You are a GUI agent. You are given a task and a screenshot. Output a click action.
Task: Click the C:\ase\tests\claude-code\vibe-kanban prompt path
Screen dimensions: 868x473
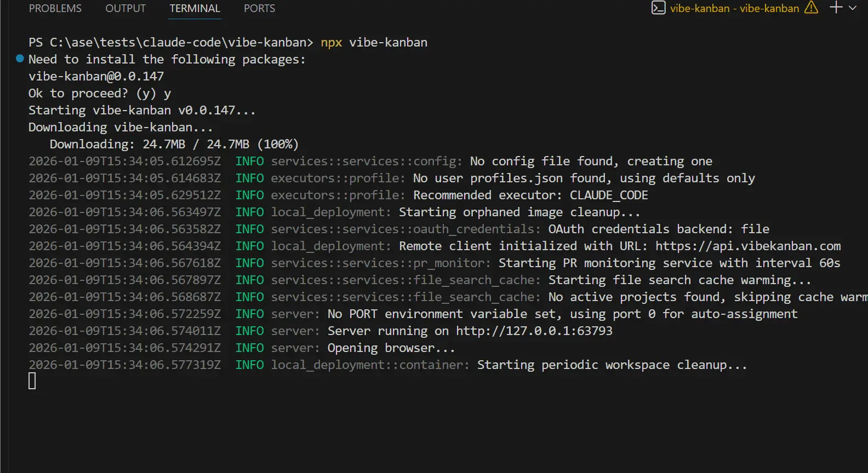[178, 43]
